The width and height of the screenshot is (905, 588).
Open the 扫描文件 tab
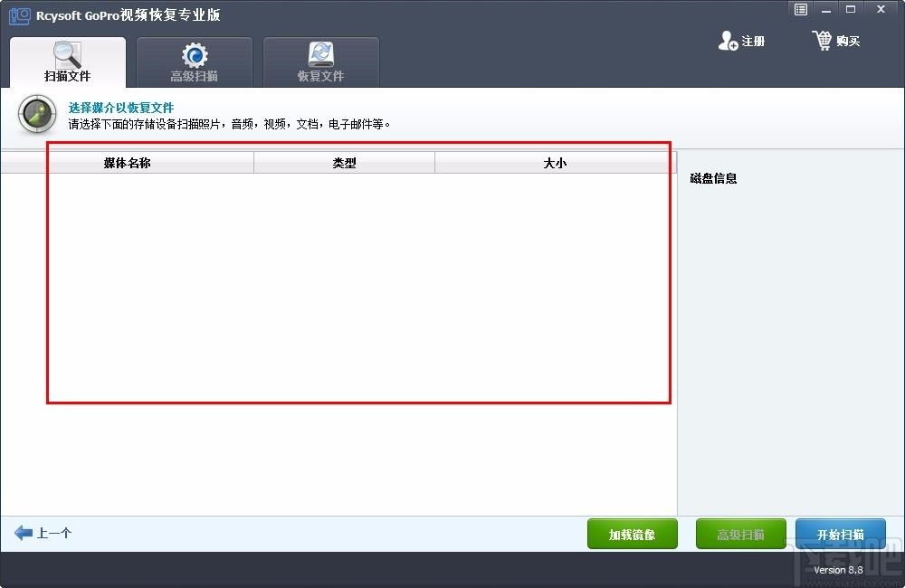point(68,62)
